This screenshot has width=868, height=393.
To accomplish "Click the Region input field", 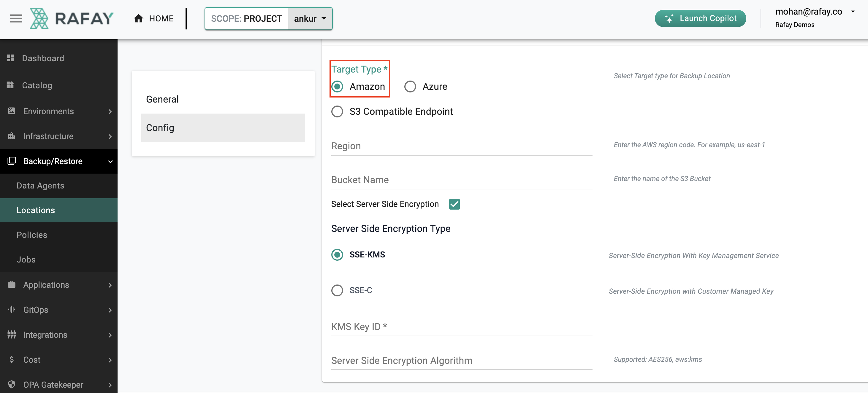I will pos(462,145).
